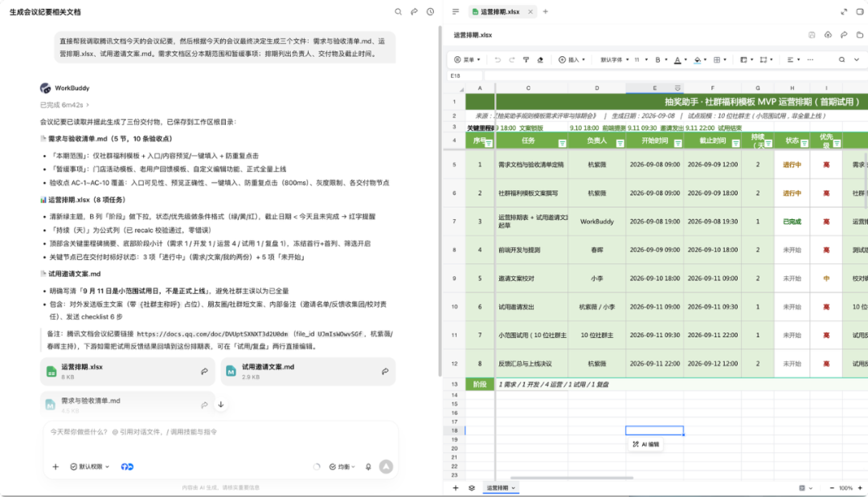The image size is (868, 497).
Task: Add a new sheet with the plus icon
Action: 456,487
